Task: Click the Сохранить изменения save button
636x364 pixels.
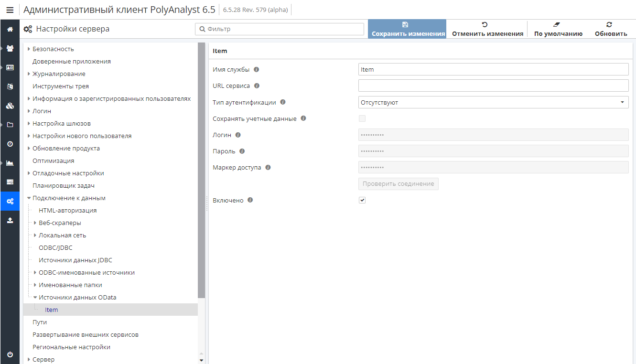Action: [407, 29]
